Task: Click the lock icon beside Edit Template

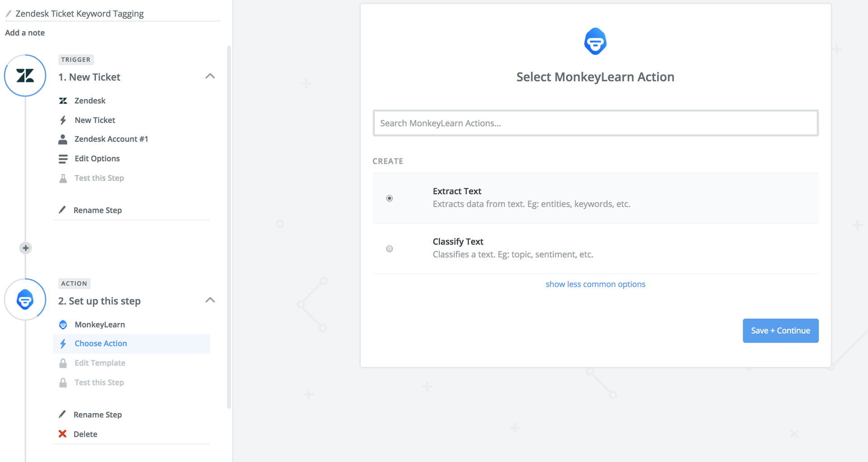Action: click(63, 363)
